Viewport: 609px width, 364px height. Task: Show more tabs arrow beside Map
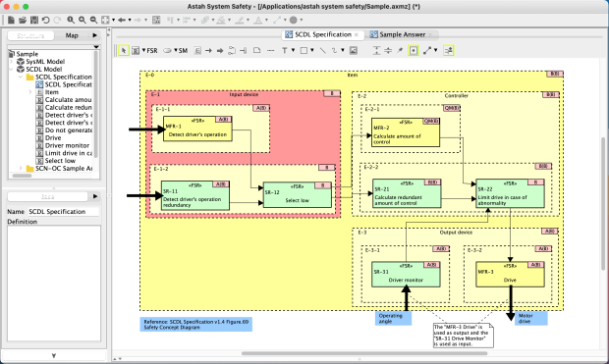94,35
